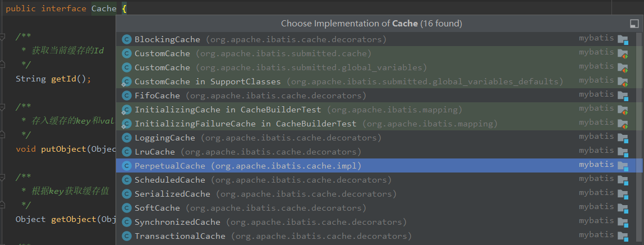Open popup in Find tool window icon
Image resolution: width=644 pixels, height=245 pixels.
[634, 24]
